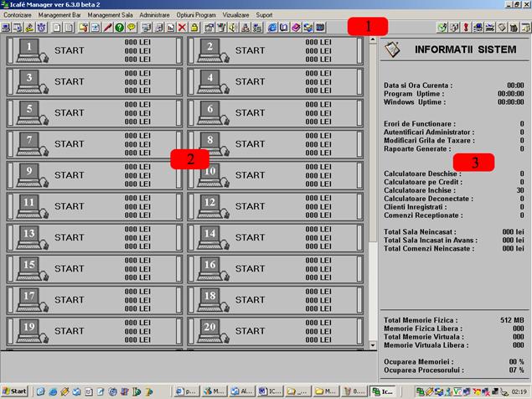Open the Contorizare menu

coord(18,15)
